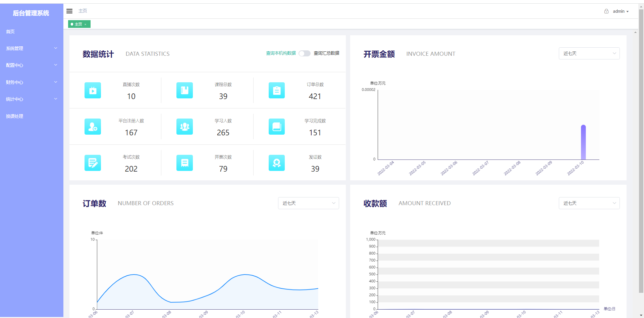Image resolution: width=644 pixels, height=318 pixels.
Task: Click the 学习完成数 book icon
Action: (x=277, y=127)
